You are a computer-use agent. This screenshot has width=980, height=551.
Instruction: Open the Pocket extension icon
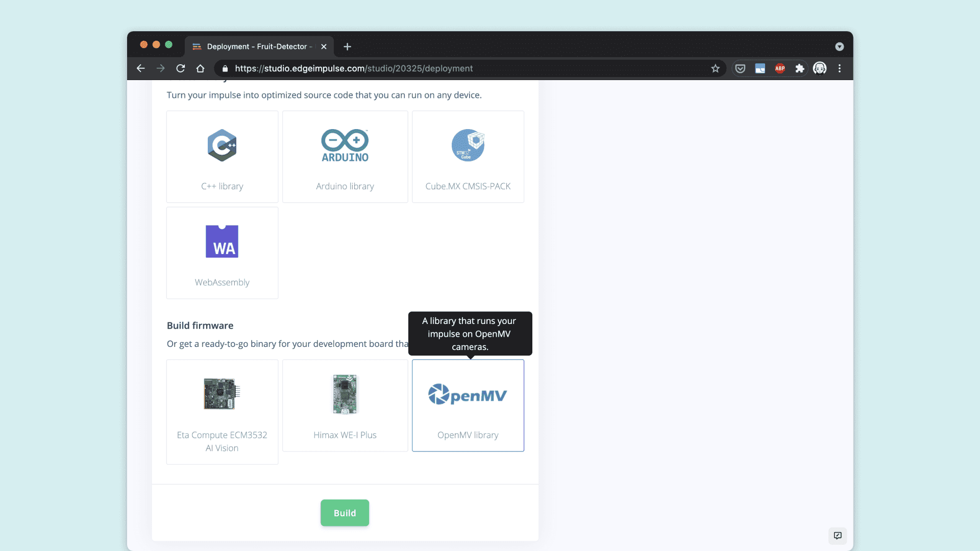740,68
